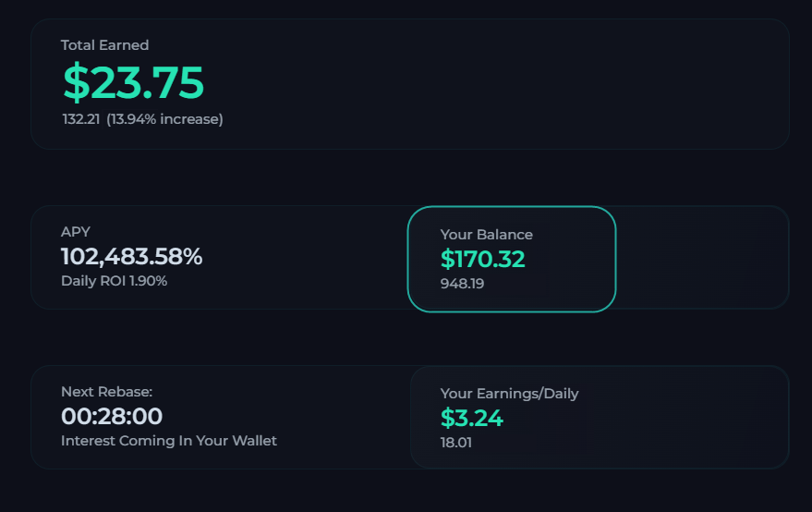The image size is (812, 512).
Task: Select the 102,483.58% APY value
Action: point(131,256)
